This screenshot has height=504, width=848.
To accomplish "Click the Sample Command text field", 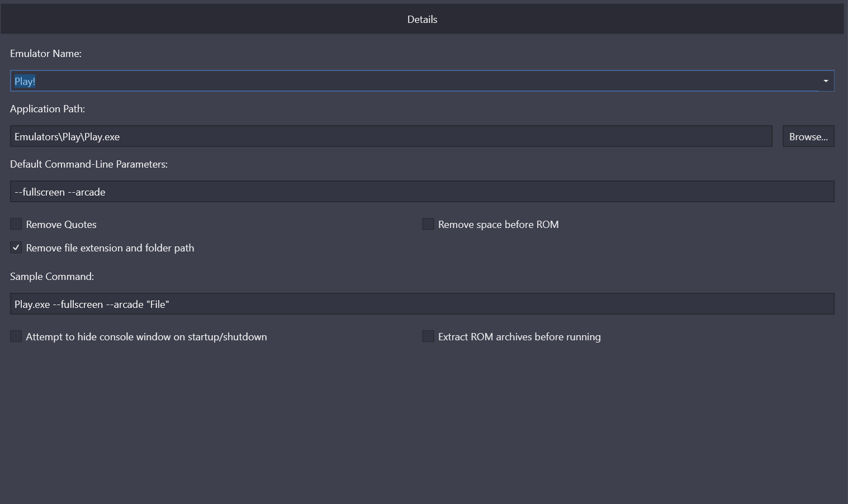I will click(422, 304).
